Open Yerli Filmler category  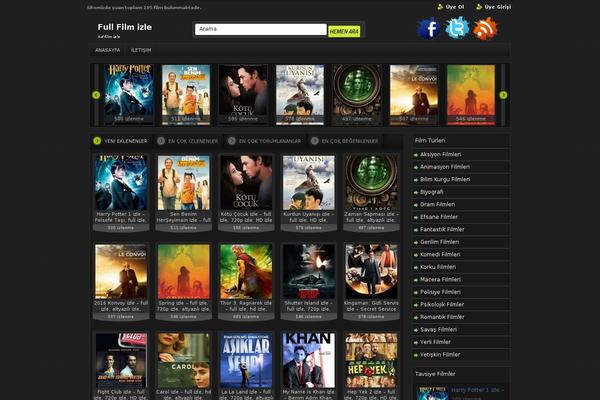pyautogui.click(x=435, y=342)
